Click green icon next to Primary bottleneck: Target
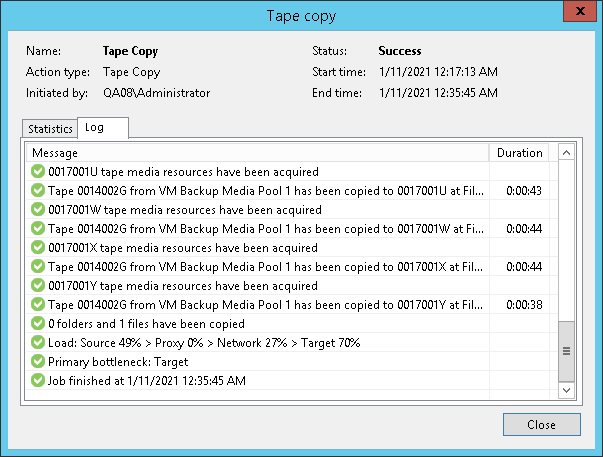The height and width of the screenshot is (457, 603). pyautogui.click(x=38, y=362)
